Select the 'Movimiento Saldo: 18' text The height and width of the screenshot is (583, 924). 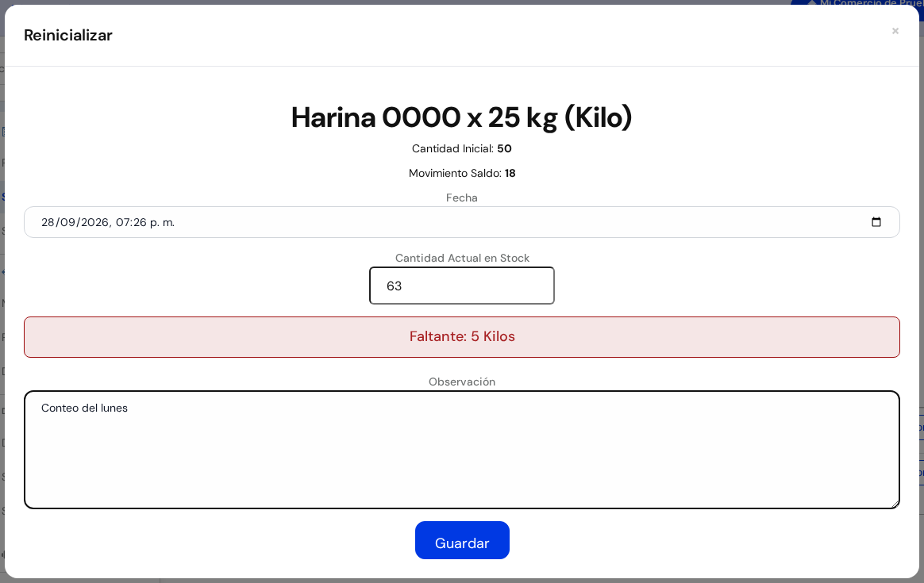[x=461, y=173]
